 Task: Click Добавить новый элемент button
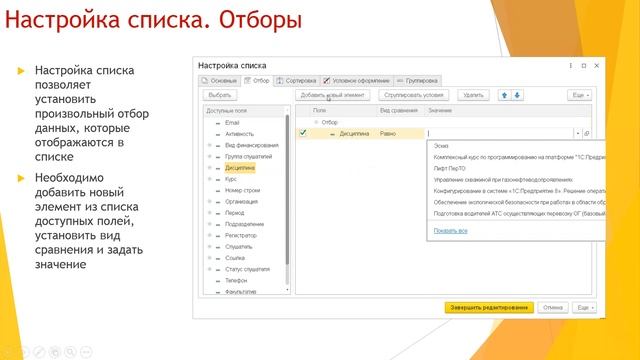(333, 95)
